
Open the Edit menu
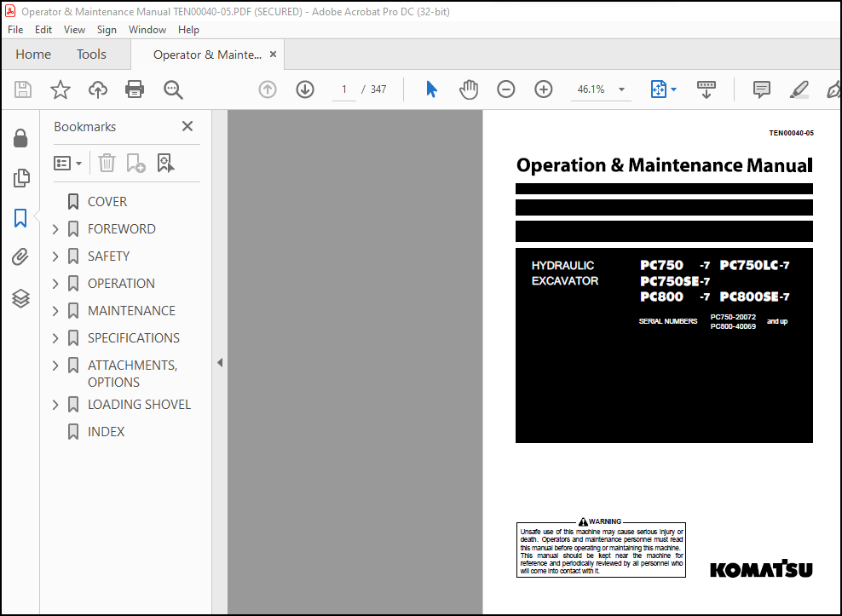43,30
